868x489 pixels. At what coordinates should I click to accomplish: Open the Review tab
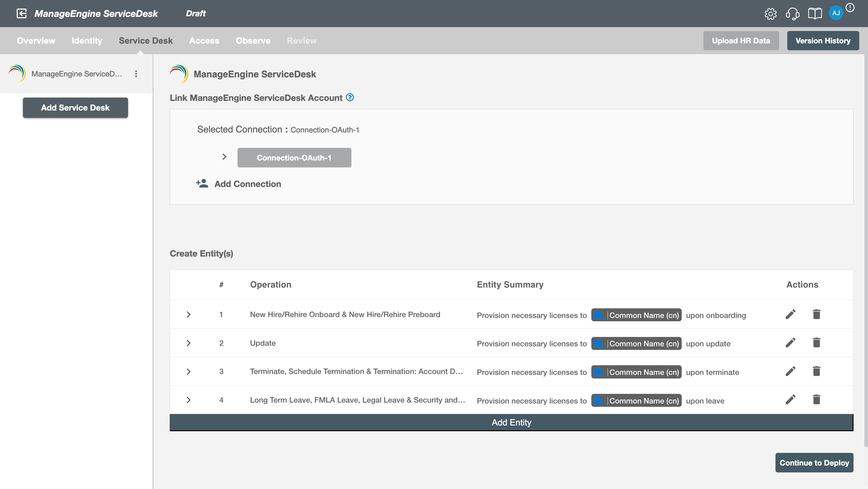tap(302, 41)
